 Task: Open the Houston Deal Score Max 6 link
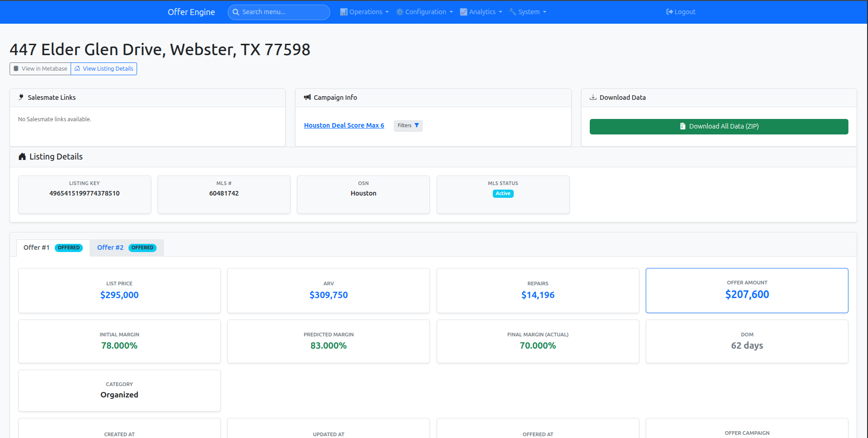(x=344, y=126)
